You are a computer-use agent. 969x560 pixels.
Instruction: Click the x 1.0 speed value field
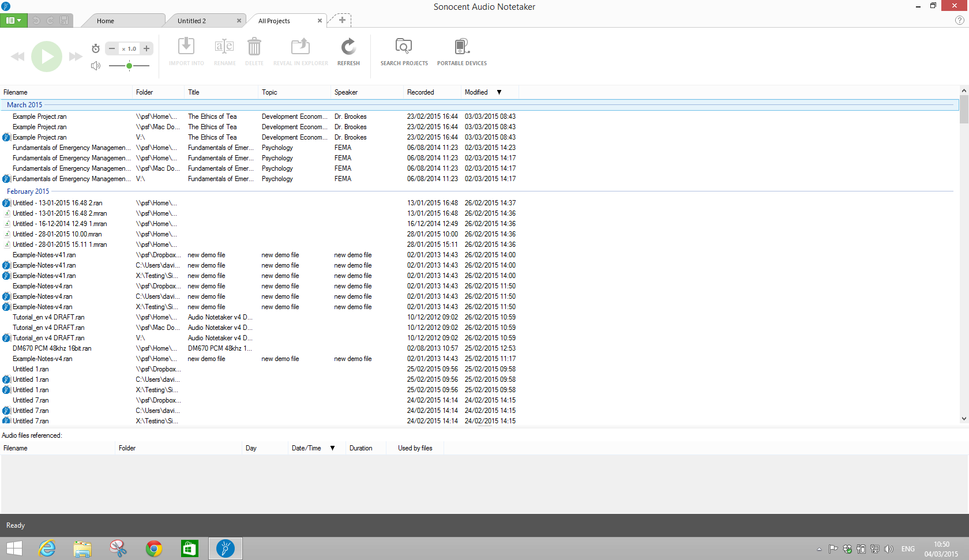pos(129,49)
